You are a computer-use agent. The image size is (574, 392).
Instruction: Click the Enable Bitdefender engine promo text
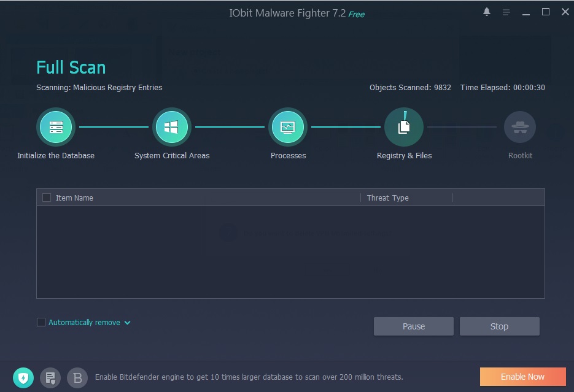point(249,377)
